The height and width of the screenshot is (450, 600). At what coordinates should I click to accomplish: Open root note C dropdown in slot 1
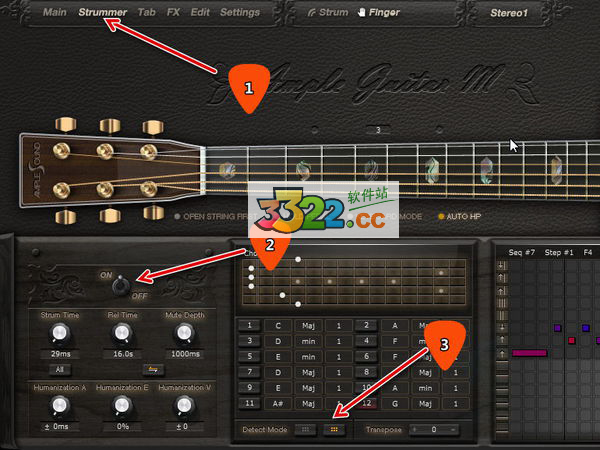coord(278,326)
